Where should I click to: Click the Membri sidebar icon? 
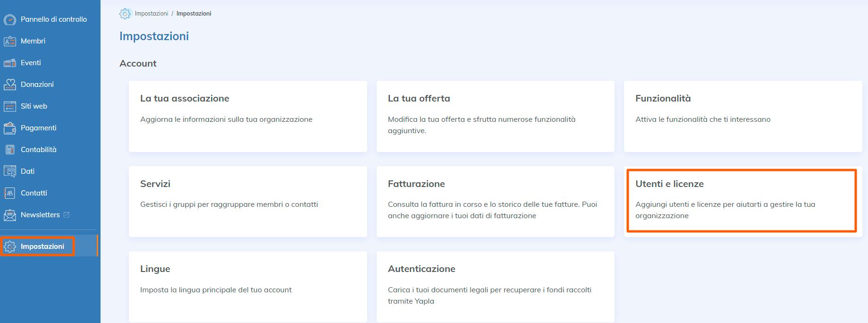click(10, 41)
